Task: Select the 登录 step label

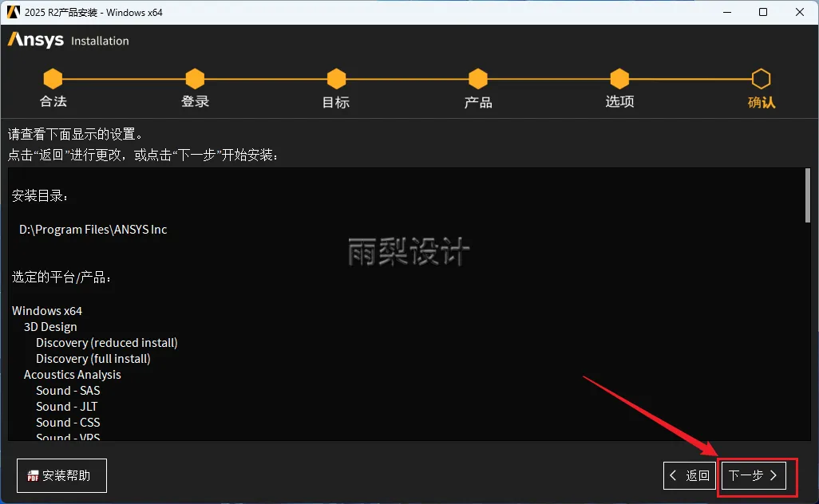Action: [x=195, y=101]
